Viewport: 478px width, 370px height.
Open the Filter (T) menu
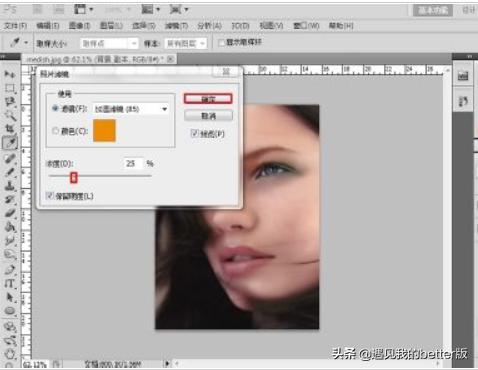tap(176, 26)
